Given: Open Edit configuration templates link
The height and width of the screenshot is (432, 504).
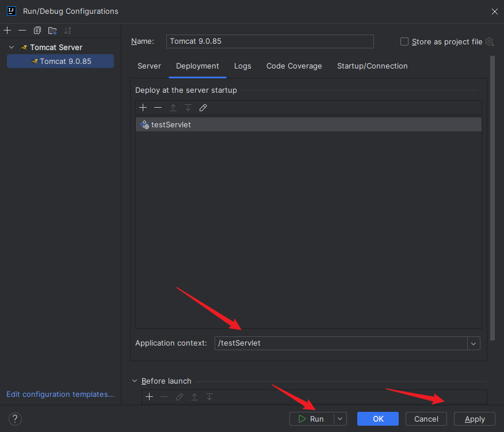Looking at the screenshot, I should (60, 395).
